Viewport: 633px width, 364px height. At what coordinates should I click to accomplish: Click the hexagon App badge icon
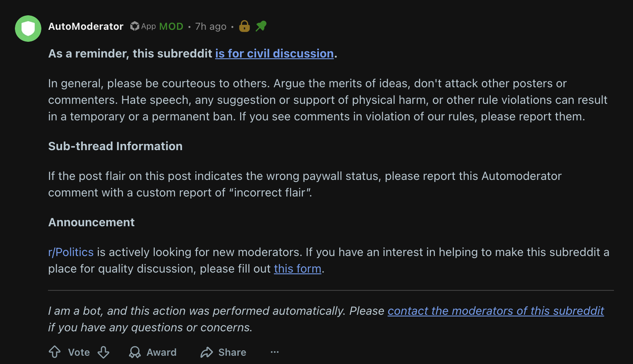click(134, 26)
